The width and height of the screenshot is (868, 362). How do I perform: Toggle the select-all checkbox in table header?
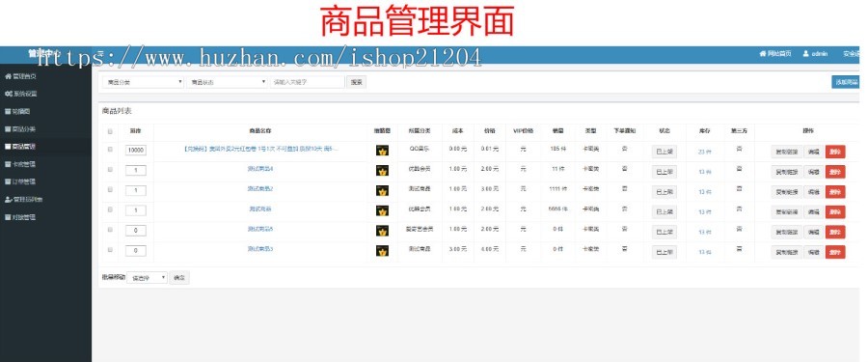click(x=110, y=131)
